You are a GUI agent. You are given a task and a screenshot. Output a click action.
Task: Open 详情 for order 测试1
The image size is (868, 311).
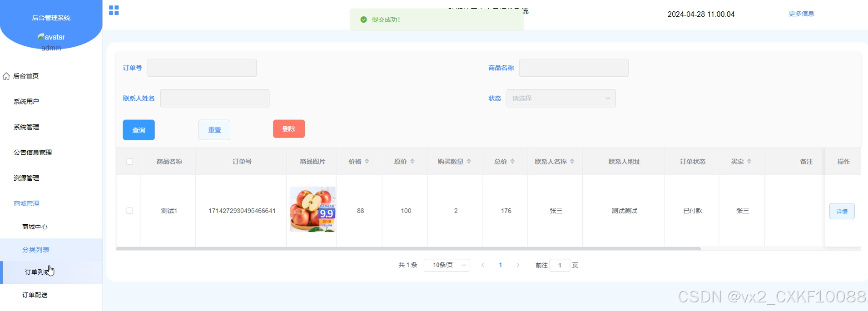pos(842,211)
